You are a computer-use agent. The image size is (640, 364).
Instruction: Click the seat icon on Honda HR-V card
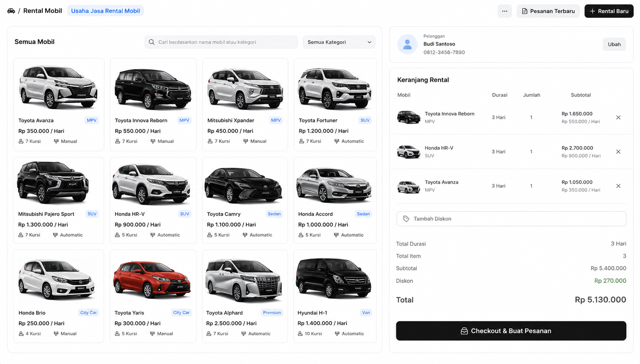click(x=117, y=235)
